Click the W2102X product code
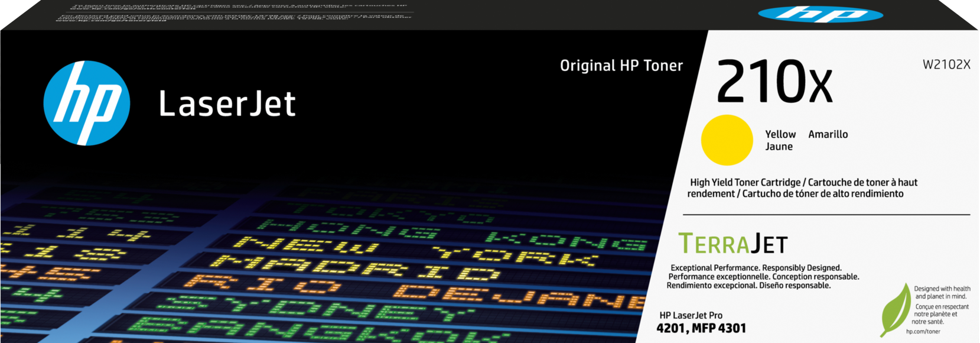Viewport: 980px width, 343px height. point(946,64)
